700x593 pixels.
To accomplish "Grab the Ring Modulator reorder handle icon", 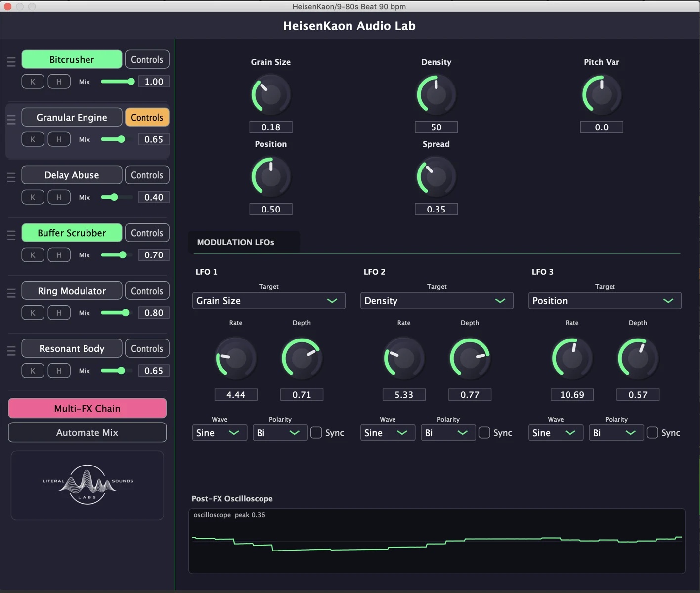I will [x=11, y=293].
